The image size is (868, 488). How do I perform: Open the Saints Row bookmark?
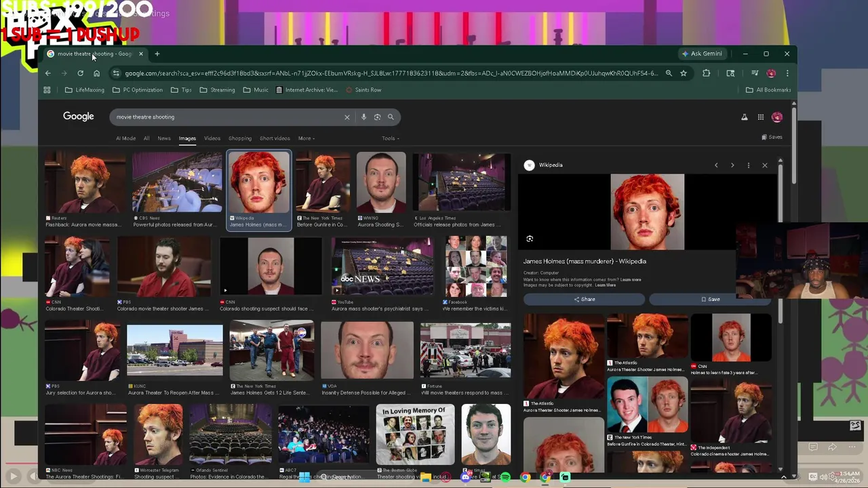pos(363,89)
